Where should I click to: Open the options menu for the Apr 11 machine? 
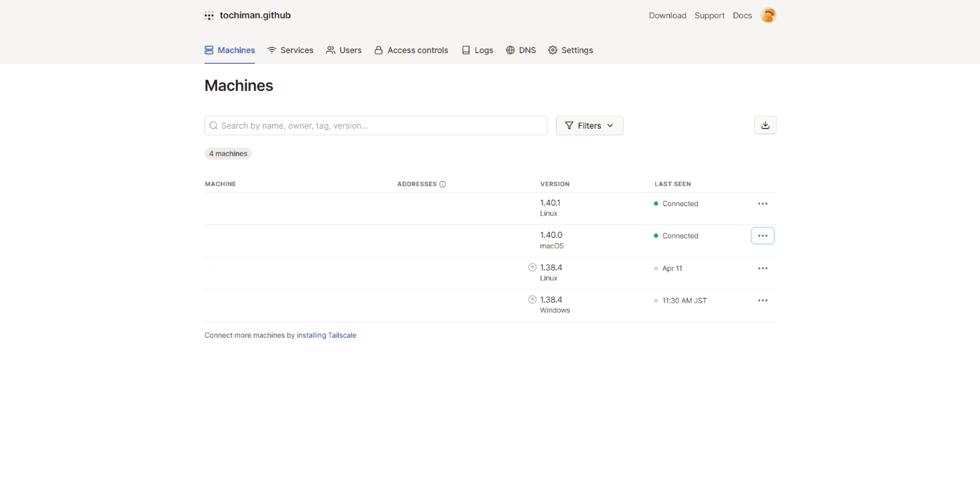763,269
